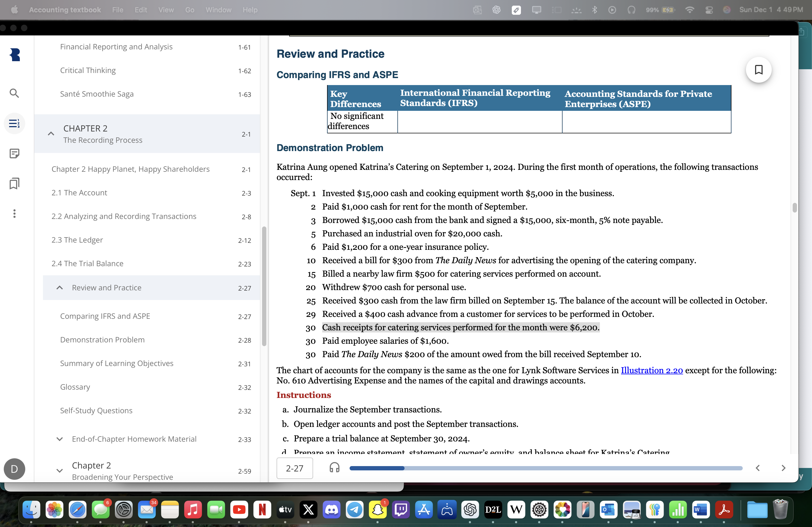Open Mail app from the dock
The width and height of the screenshot is (812, 527).
tap(147, 510)
